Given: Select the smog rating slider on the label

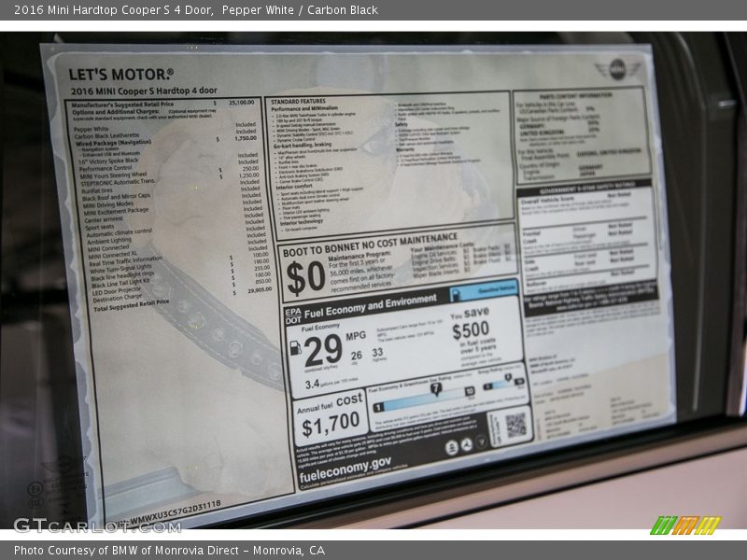Looking at the screenshot, I should pos(503,384).
